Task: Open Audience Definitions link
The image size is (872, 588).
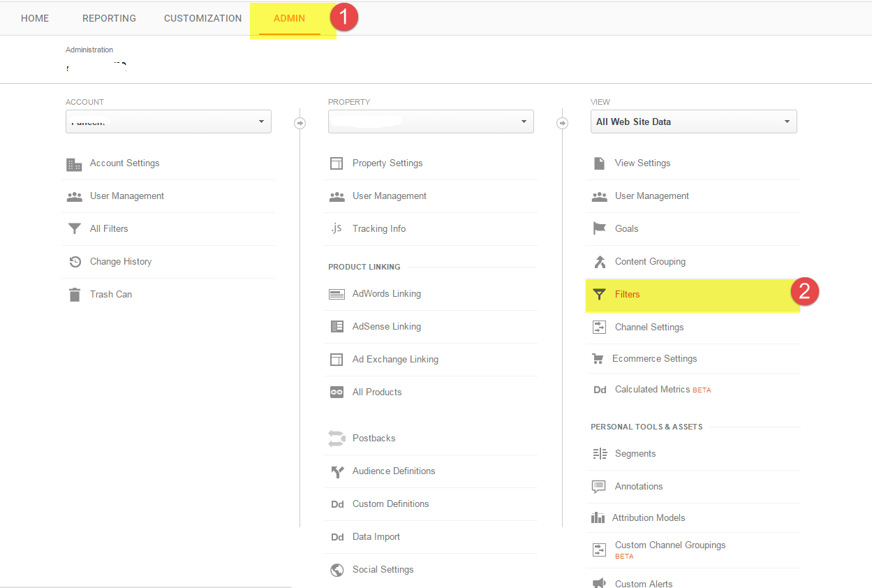Action: [x=394, y=471]
